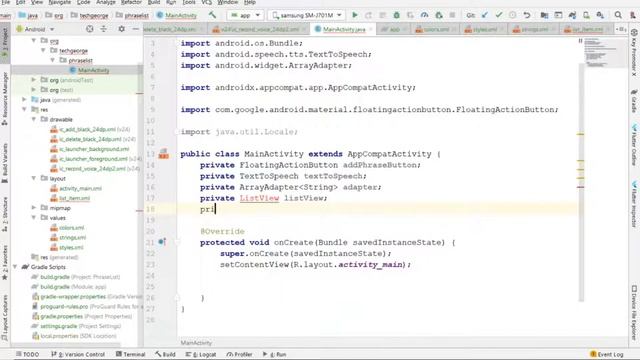Collapse the drawable folder
The image size is (640, 360).
coord(33,119)
